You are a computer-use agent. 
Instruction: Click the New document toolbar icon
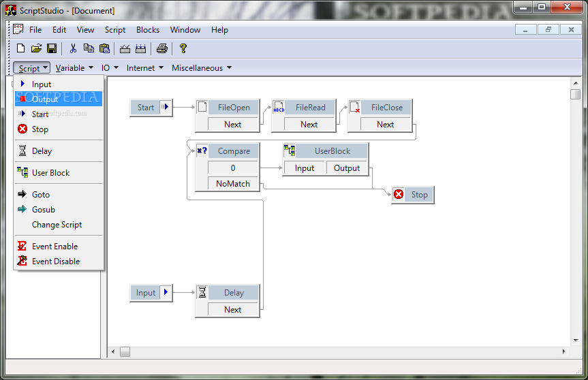coord(21,48)
